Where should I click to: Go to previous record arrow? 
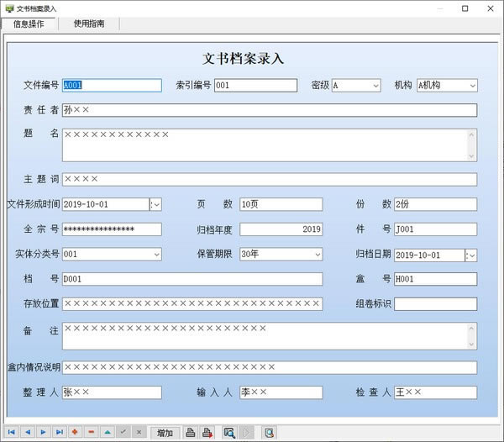(28, 432)
